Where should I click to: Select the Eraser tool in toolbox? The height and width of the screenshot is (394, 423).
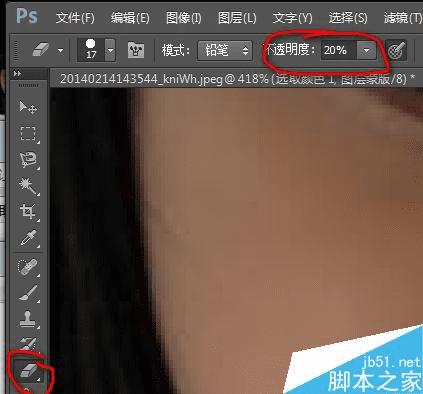click(29, 370)
